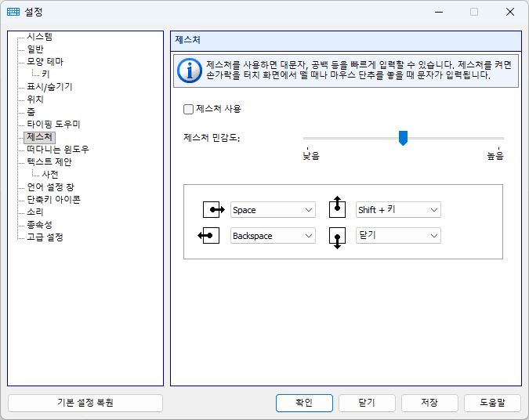Open 타이핑 도우미 settings

tap(53, 124)
